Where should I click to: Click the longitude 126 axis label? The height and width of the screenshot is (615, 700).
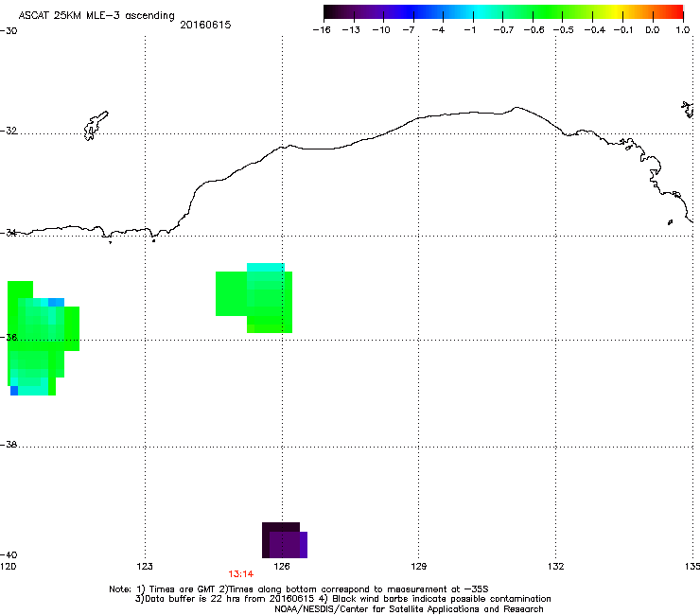point(282,567)
